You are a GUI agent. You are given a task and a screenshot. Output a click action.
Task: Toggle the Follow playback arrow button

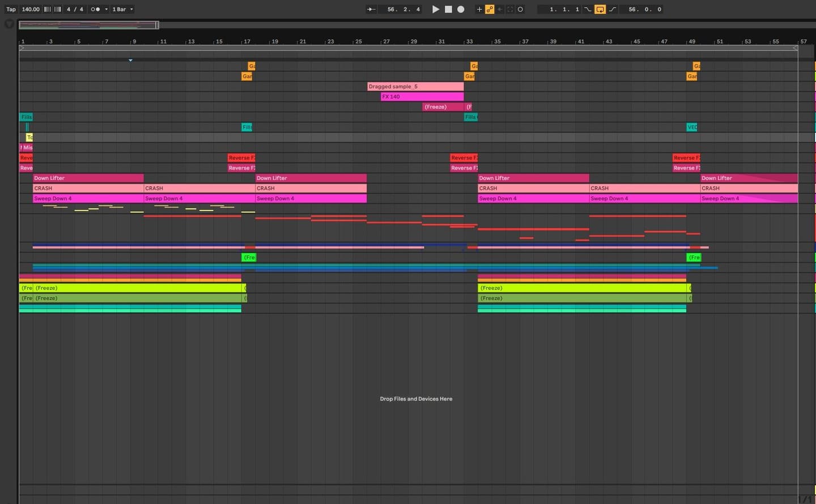pyautogui.click(x=371, y=9)
